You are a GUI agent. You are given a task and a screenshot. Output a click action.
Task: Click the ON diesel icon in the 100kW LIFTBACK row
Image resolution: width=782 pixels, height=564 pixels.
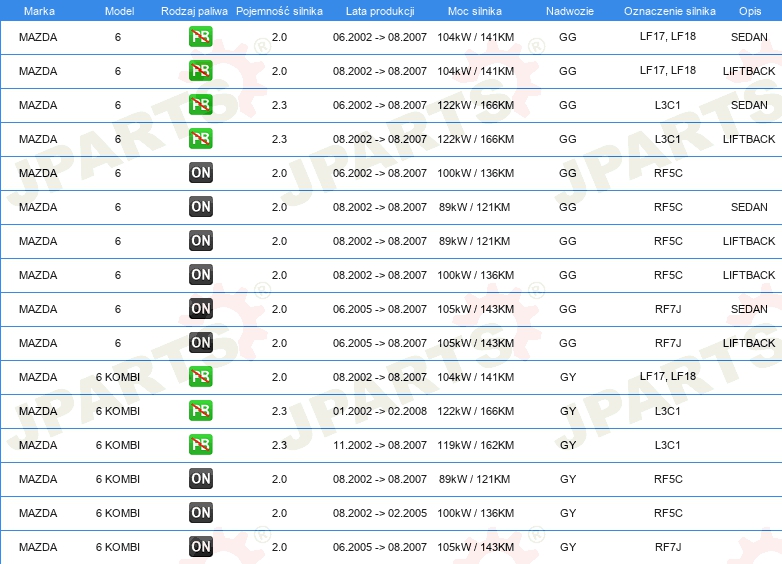point(200,275)
